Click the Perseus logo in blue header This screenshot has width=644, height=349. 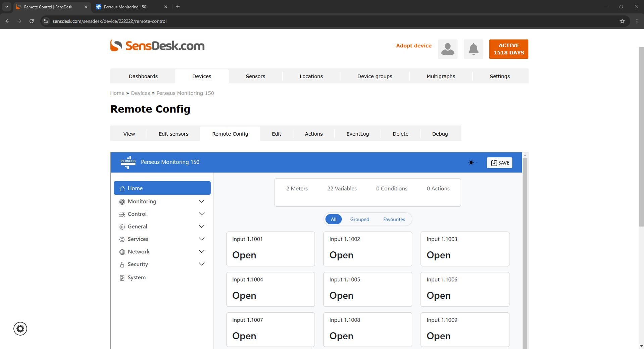[x=128, y=162]
